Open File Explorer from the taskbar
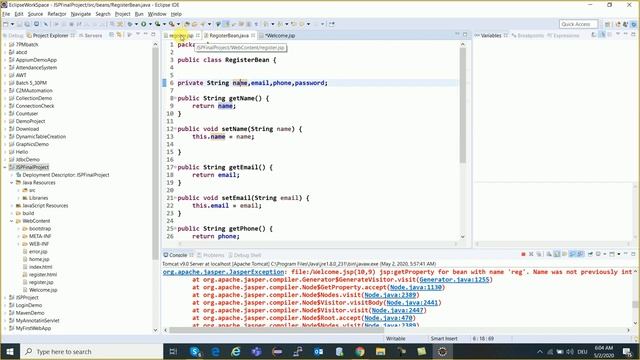The width and height of the screenshot is (640, 360). coord(380,351)
